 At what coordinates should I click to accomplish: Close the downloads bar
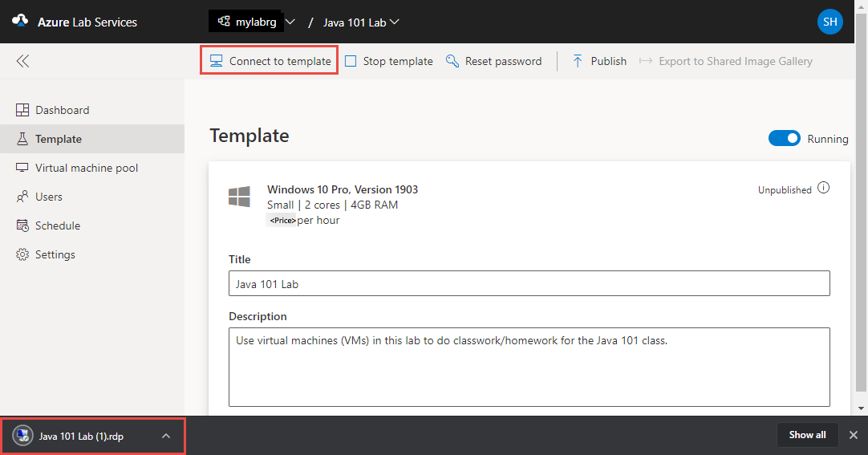854,435
